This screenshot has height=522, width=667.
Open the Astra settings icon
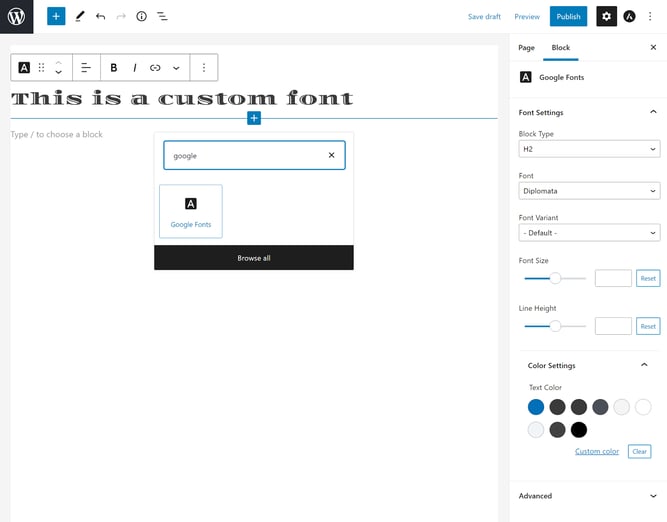(x=629, y=17)
